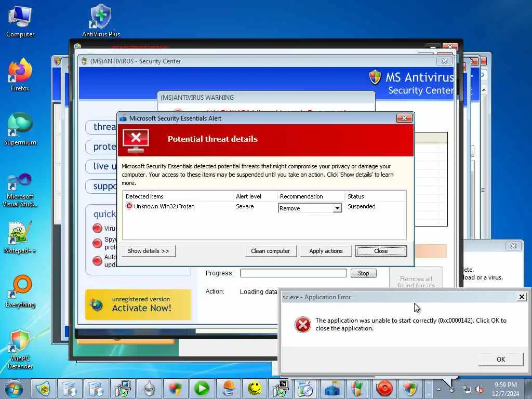Click the (MS)ANTIVIRUS WARNING popup title
The width and height of the screenshot is (532, 399).
(x=197, y=97)
